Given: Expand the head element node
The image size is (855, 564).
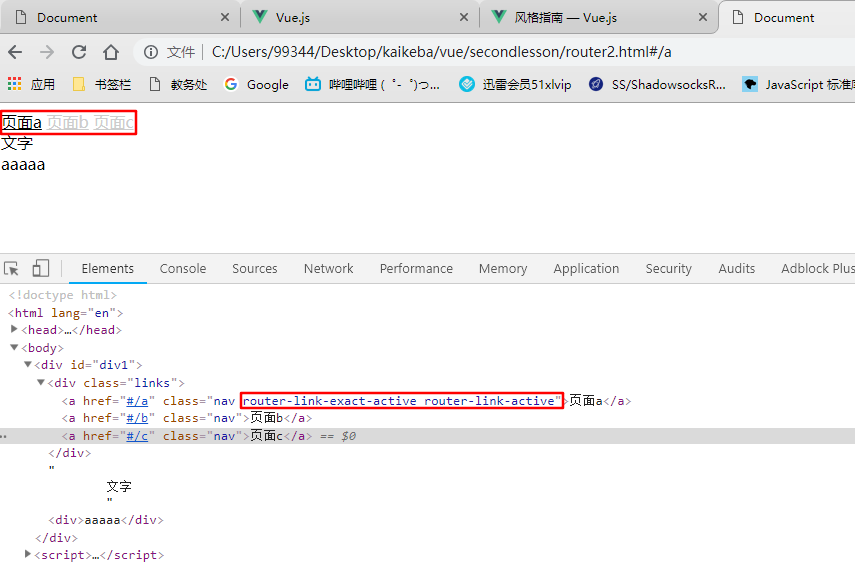Looking at the screenshot, I should point(14,330).
